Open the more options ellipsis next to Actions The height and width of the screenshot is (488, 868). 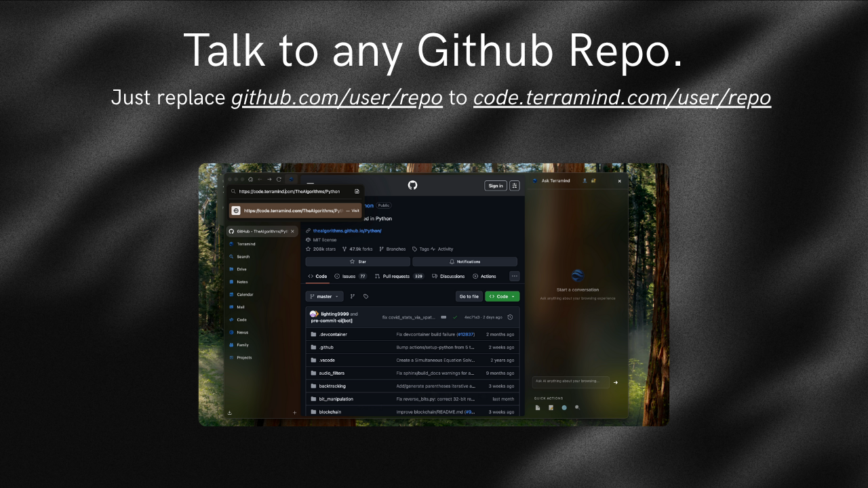tap(515, 276)
